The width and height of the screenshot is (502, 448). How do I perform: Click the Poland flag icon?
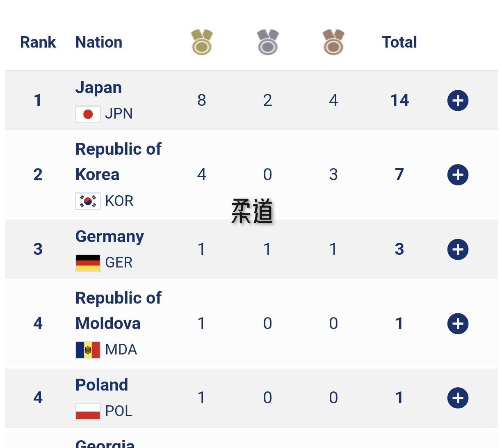(x=88, y=411)
